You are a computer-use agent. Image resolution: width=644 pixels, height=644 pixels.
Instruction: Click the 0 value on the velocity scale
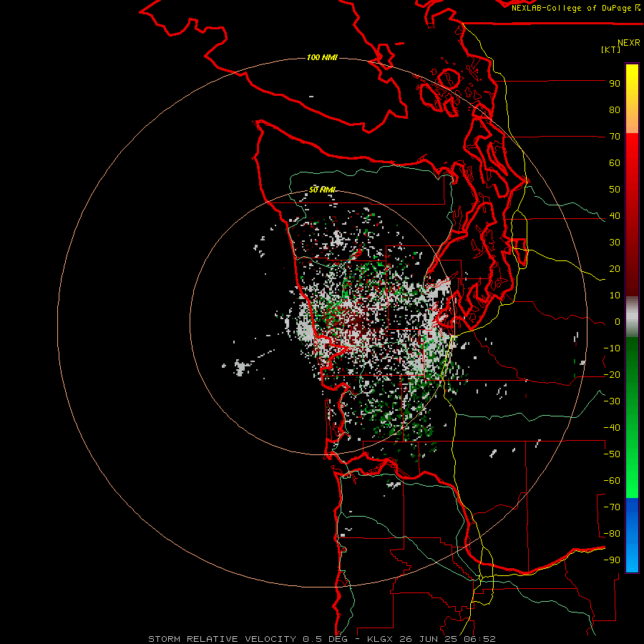tap(618, 322)
